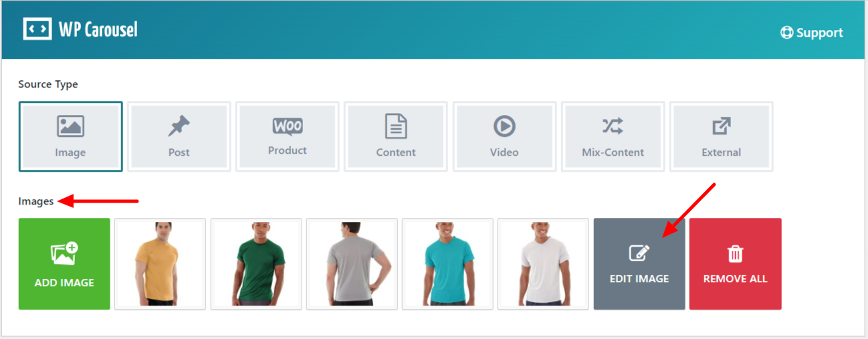Click the 'Images' label text
This screenshot has width=868, height=339.
tap(36, 201)
